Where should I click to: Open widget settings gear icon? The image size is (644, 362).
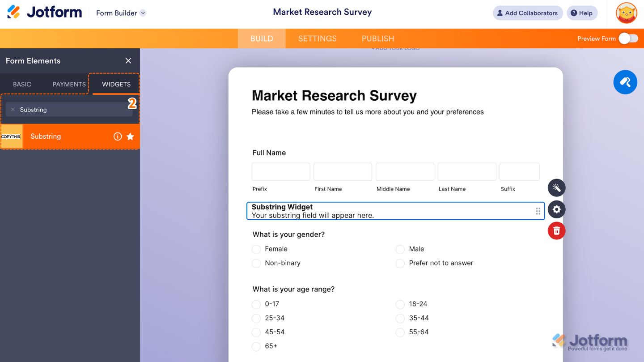pyautogui.click(x=556, y=209)
